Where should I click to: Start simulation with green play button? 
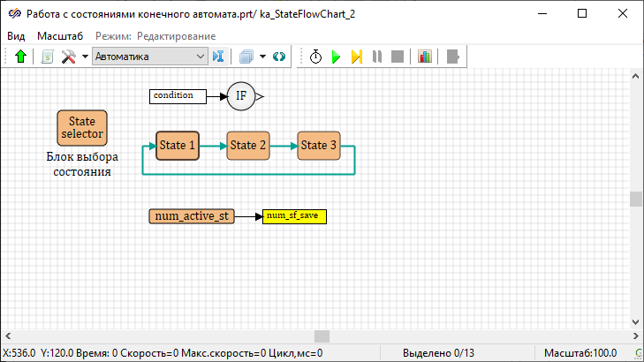click(x=336, y=57)
